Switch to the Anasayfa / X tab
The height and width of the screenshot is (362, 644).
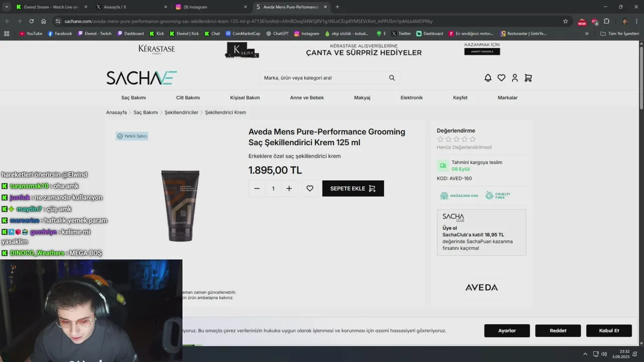[131, 7]
